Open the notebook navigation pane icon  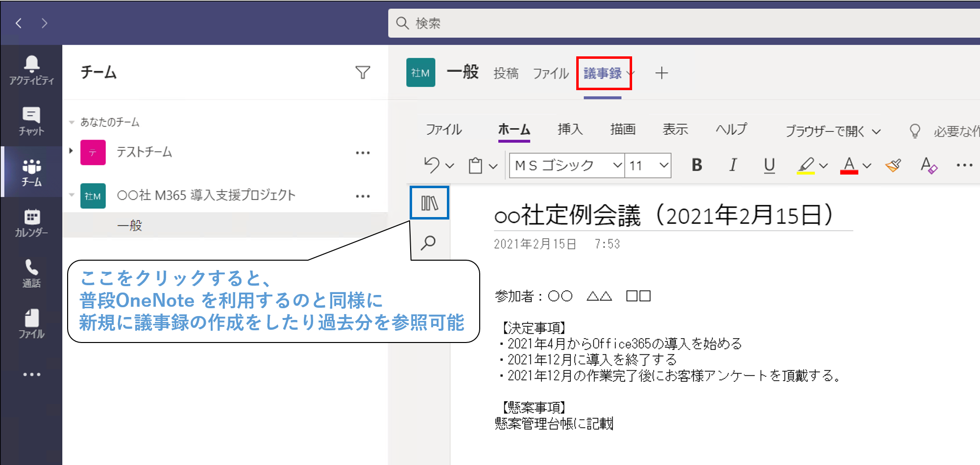[429, 202]
